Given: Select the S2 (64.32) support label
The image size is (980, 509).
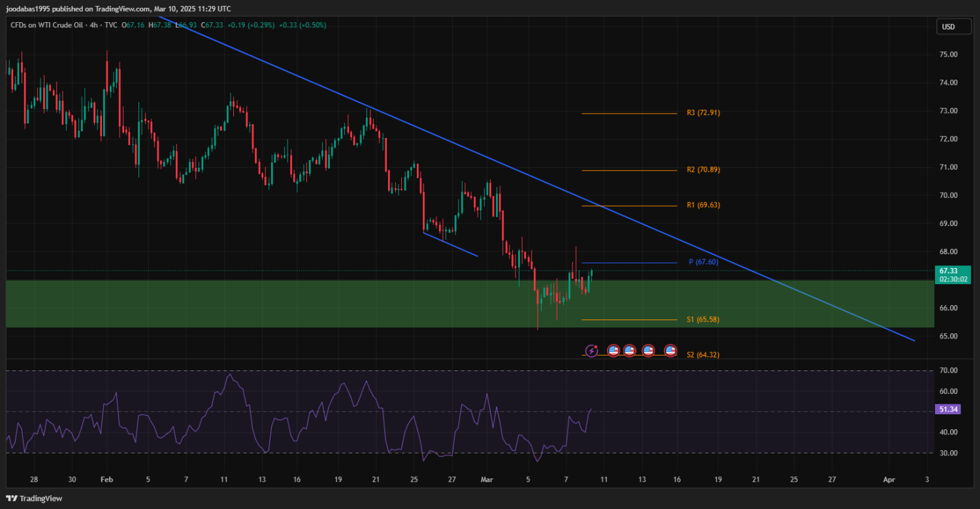Looking at the screenshot, I should tap(703, 355).
